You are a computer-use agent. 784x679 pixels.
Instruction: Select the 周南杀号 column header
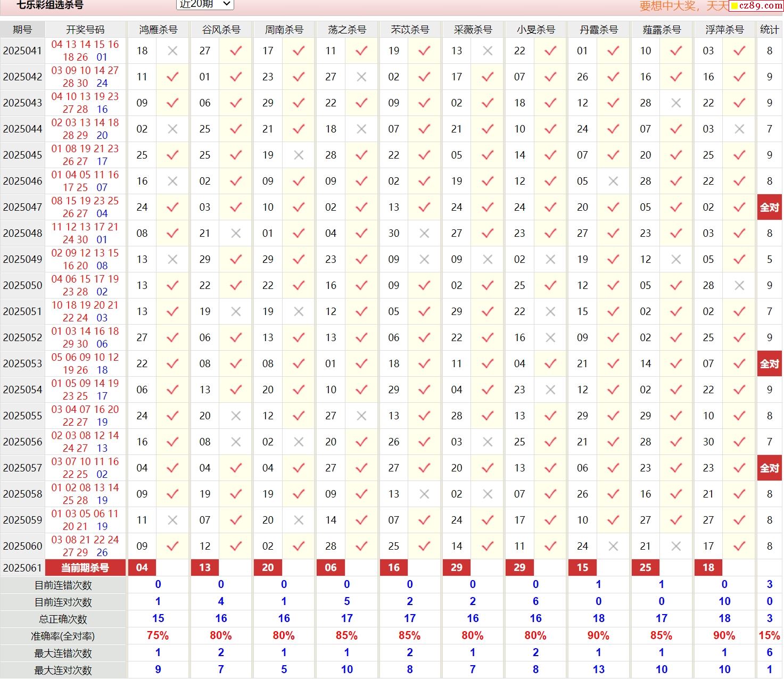point(284,30)
